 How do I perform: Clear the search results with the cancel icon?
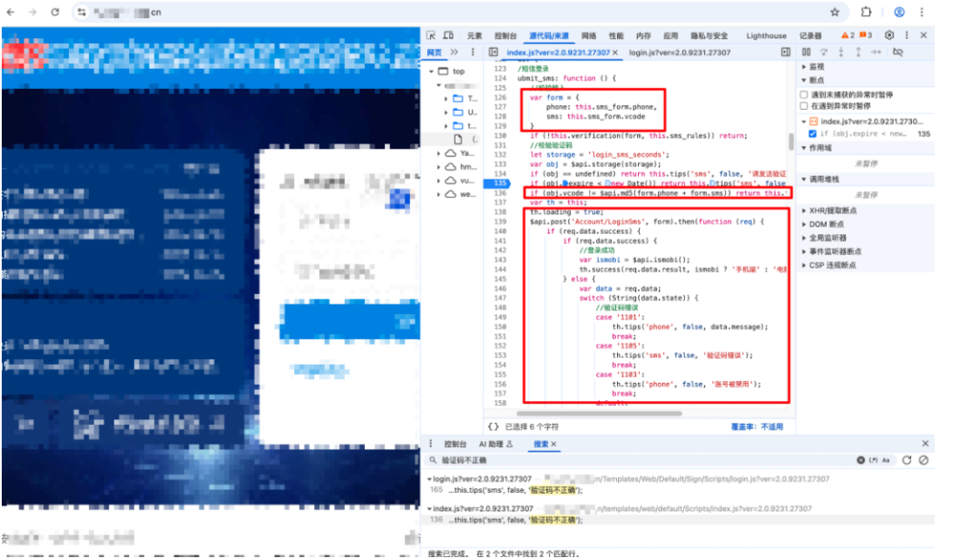pos(923,460)
